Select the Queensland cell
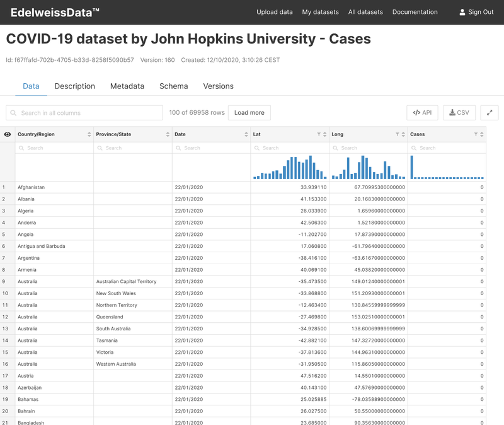The height and width of the screenshot is (425, 504). (133, 317)
